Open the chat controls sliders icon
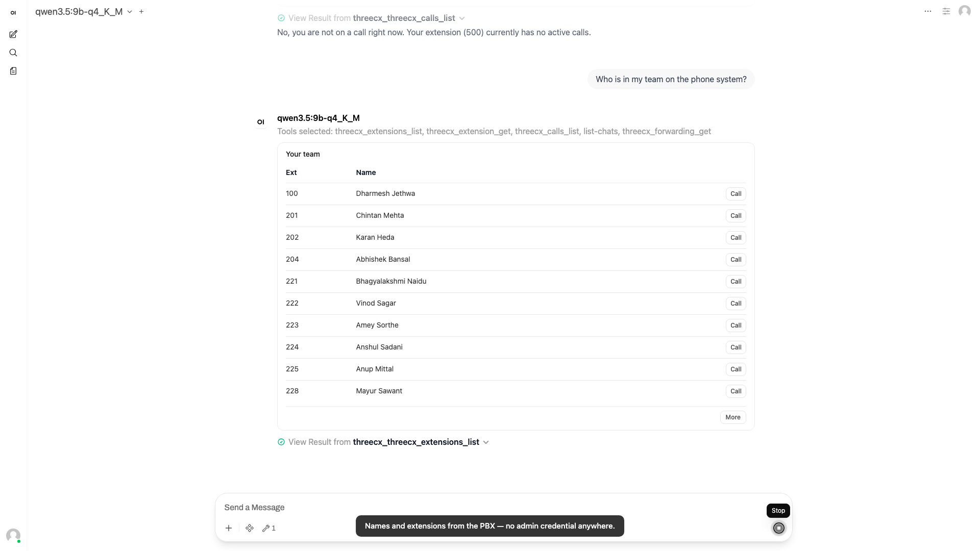980x551 pixels. [946, 11]
